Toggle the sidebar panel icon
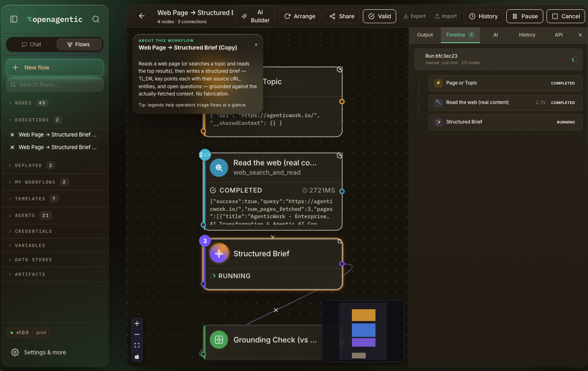588x371 pixels. 14,19
